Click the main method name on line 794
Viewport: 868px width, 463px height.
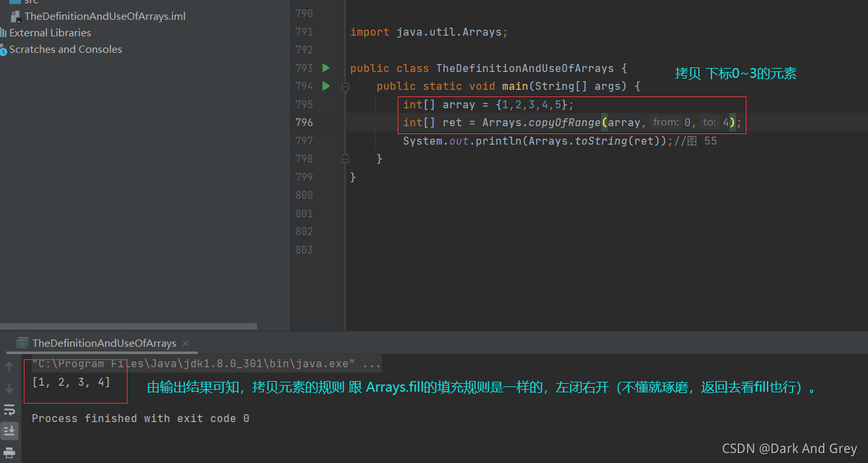pos(515,86)
